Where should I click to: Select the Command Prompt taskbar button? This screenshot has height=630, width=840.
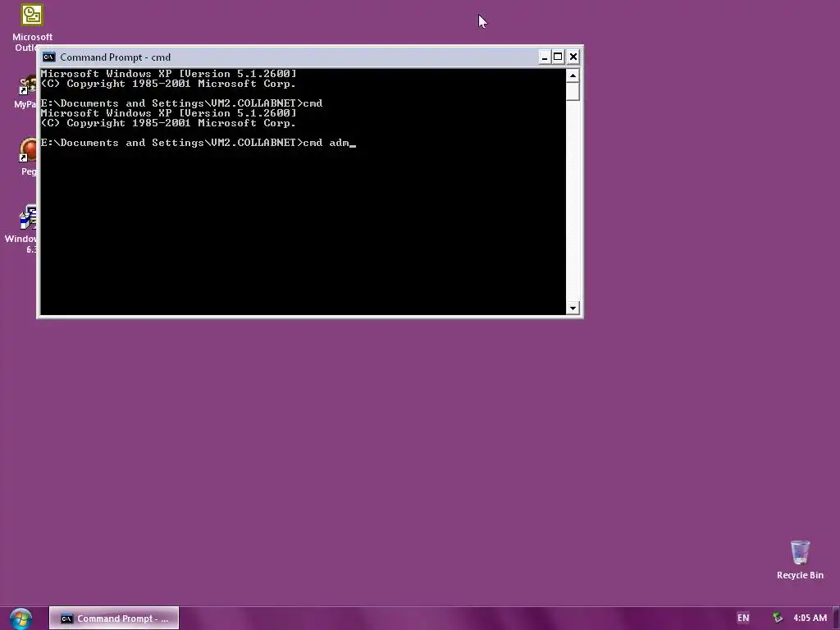[113, 619]
